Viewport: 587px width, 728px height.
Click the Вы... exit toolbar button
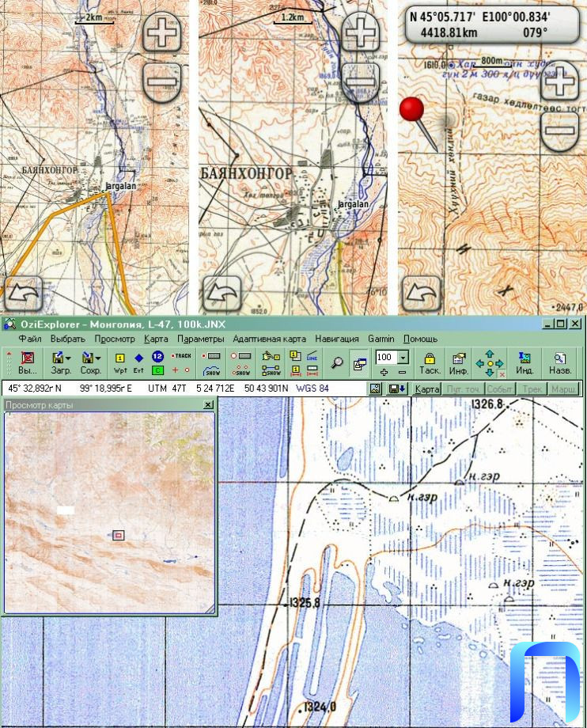(28, 363)
